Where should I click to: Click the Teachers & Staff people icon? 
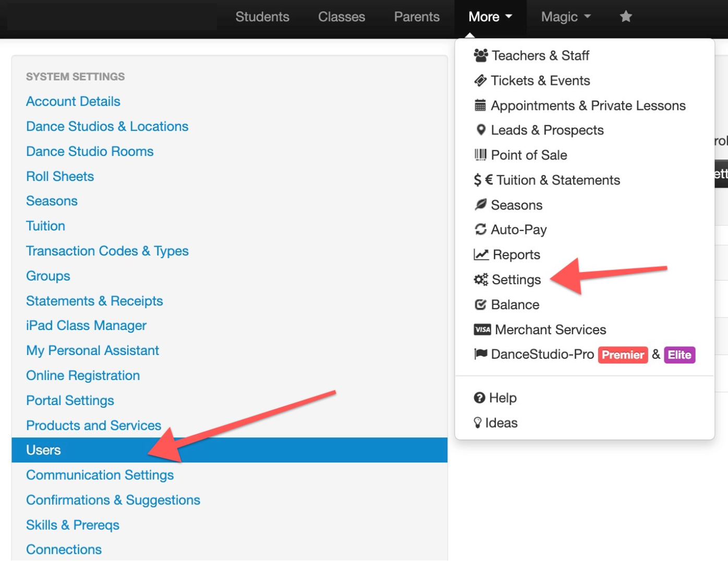click(481, 55)
